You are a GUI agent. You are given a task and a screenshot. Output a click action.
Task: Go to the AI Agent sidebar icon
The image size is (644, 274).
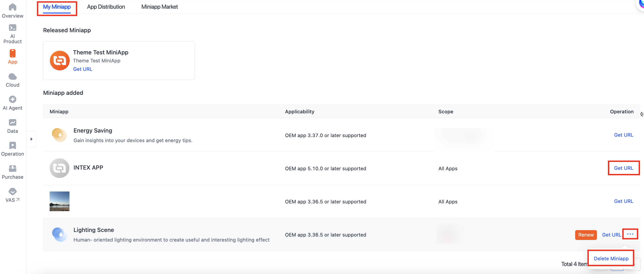tap(13, 99)
